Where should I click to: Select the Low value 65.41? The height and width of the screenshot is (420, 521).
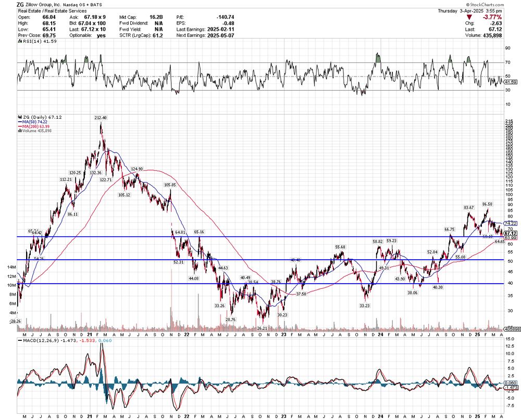point(49,29)
